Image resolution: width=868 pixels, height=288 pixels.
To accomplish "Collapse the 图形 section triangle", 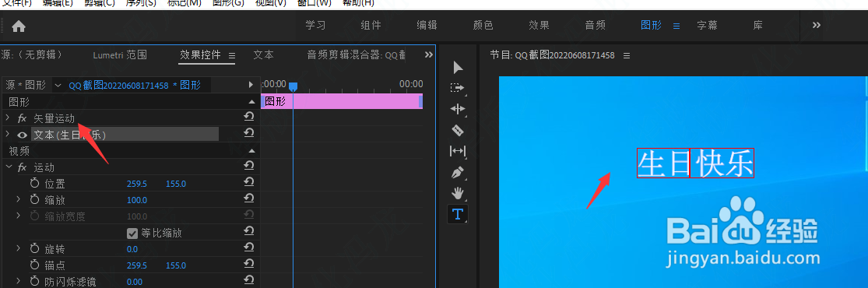I will tap(252, 102).
